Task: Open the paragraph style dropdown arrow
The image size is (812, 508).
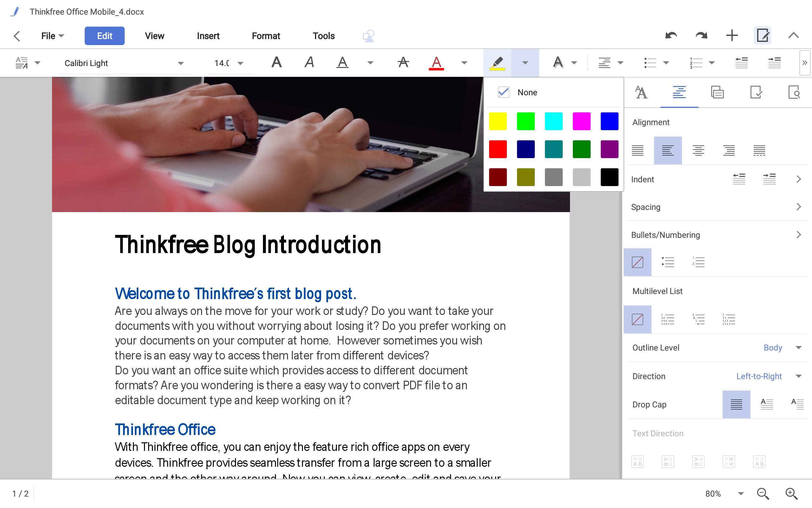Action: click(37, 63)
